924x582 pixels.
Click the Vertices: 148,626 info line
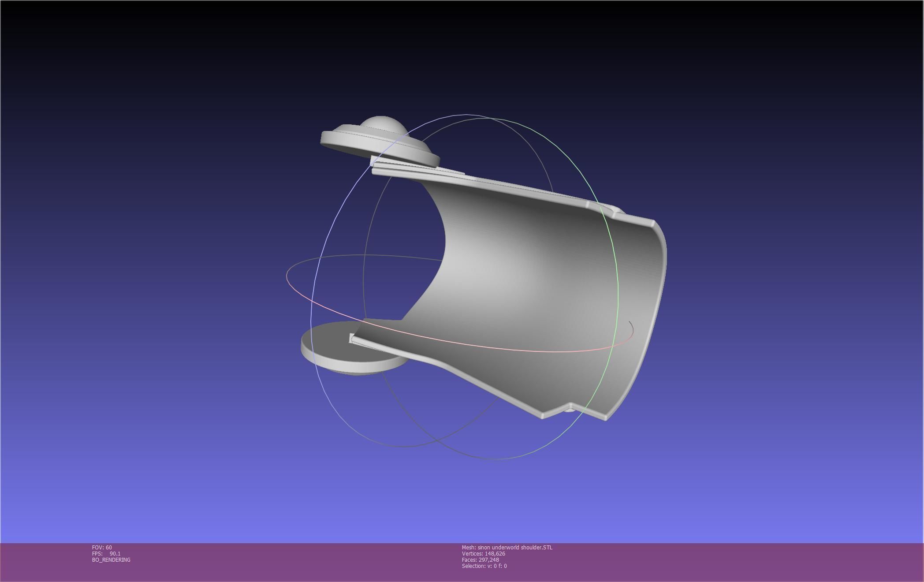tap(484, 554)
